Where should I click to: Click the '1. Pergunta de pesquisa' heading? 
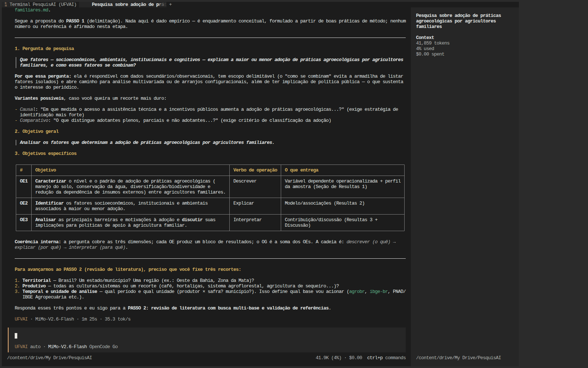click(44, 49)
